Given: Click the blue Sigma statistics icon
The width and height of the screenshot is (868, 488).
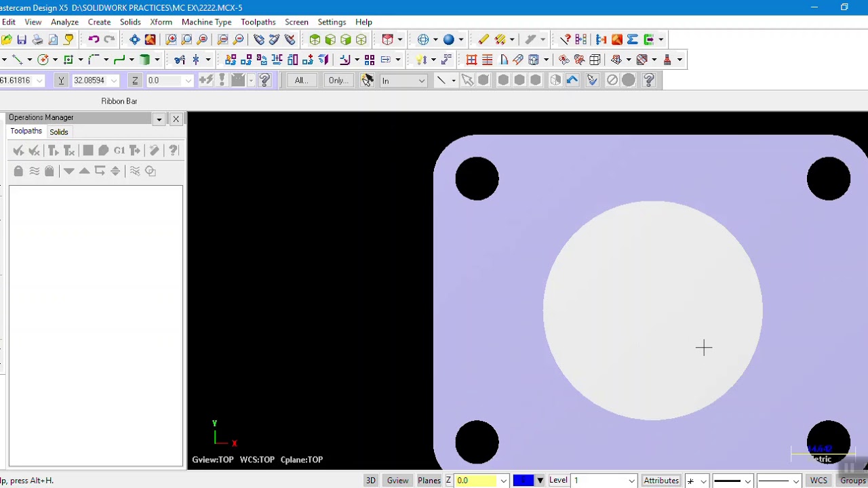Looking at the screenshot, I should point(632,40).
